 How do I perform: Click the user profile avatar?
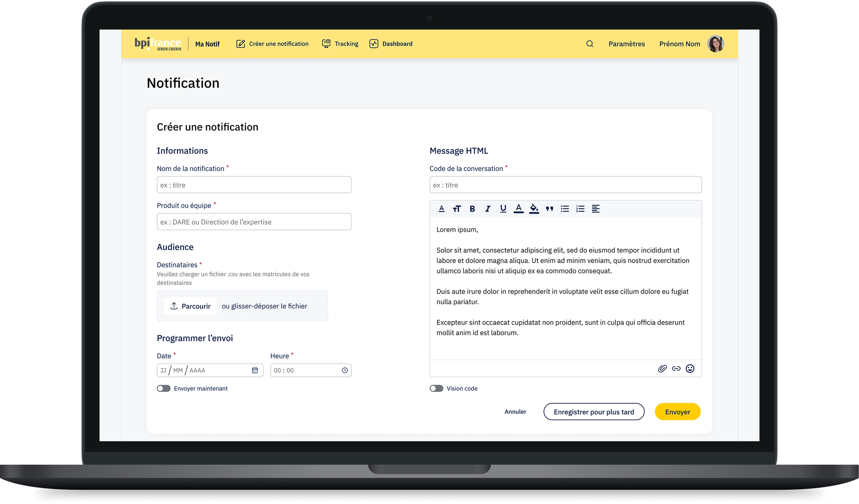(x=715, y=44)
